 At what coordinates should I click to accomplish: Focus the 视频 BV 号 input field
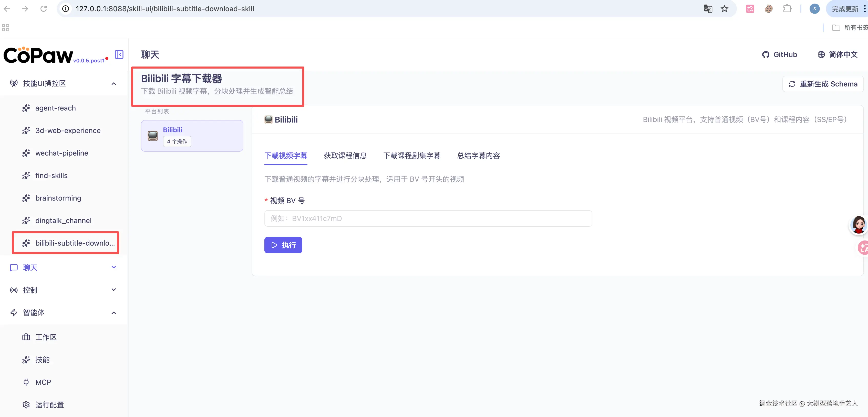tap(428, 218)
